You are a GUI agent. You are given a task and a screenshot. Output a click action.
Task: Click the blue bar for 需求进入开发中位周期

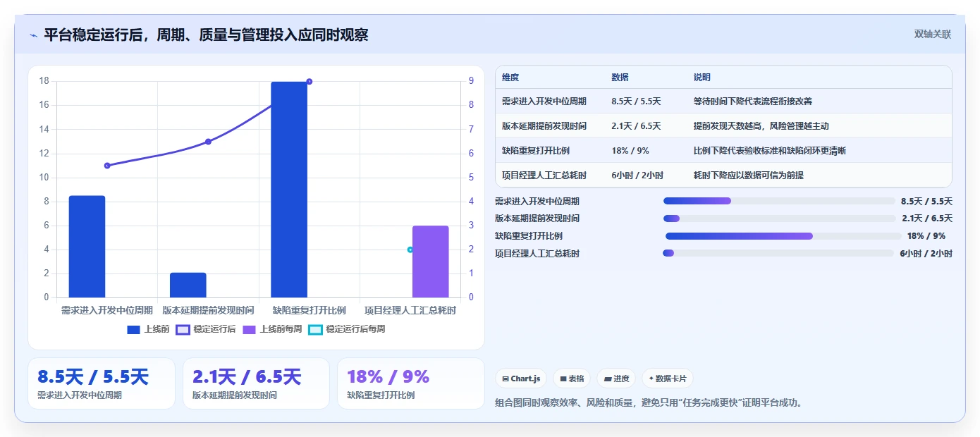click(87, 247)
